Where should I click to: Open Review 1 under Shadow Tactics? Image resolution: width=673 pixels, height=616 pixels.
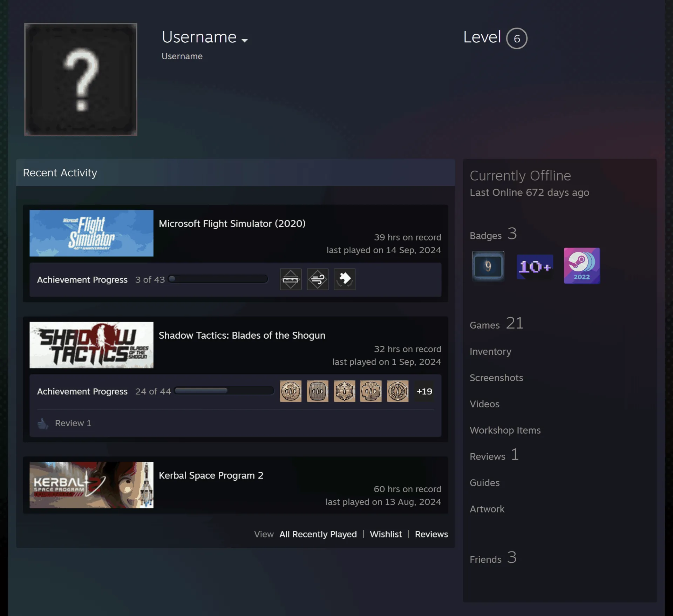pyautogui.click(x=73, y=423)
